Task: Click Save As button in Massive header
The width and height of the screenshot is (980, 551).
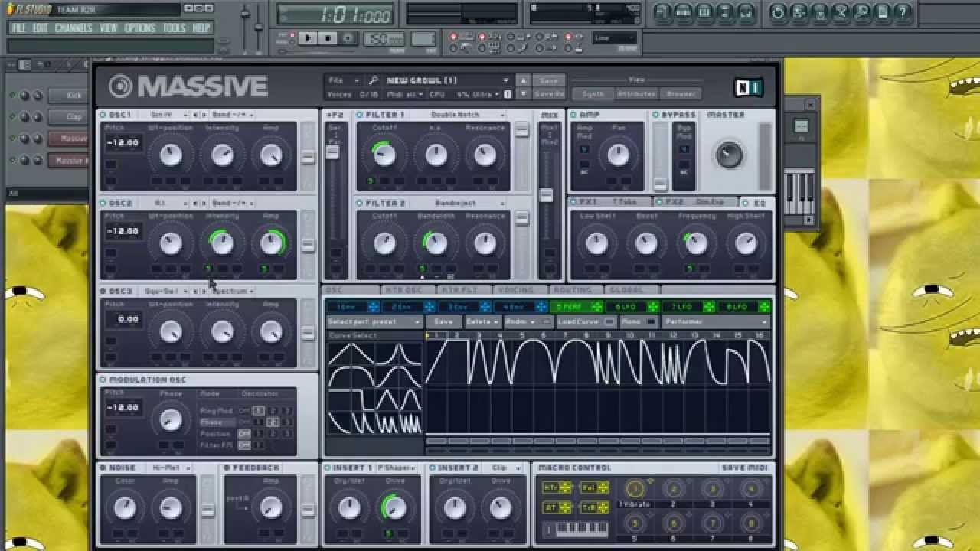Action: coord(549,94)
